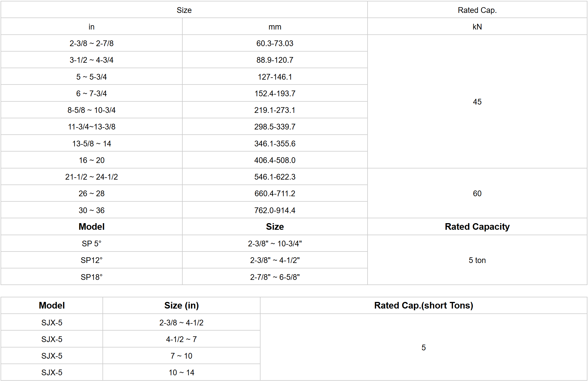This screenshot has width=588, height=381.
Task: Click the 'Rated Cap.' header cell
Action: pos(477,10)
